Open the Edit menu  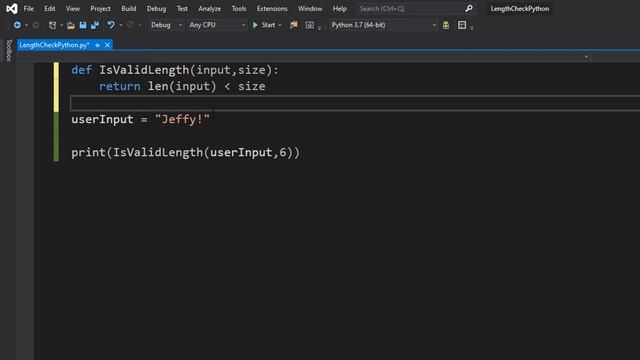point(50,9)
